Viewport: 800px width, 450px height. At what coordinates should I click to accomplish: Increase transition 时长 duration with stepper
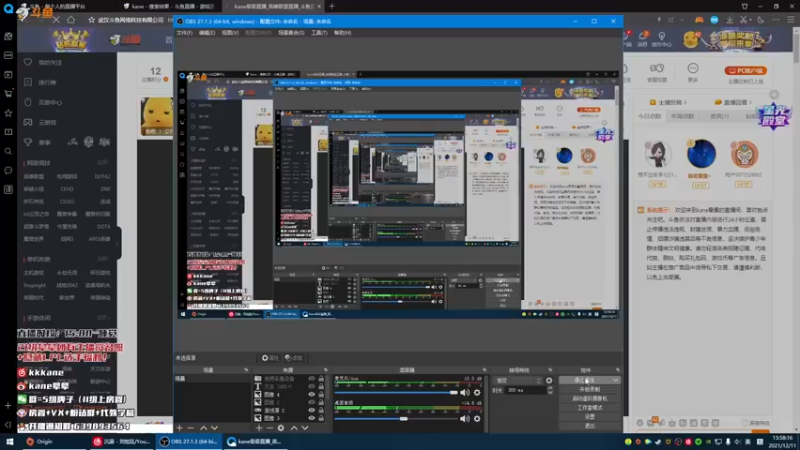pyautogui.click(x=550, y=388)
